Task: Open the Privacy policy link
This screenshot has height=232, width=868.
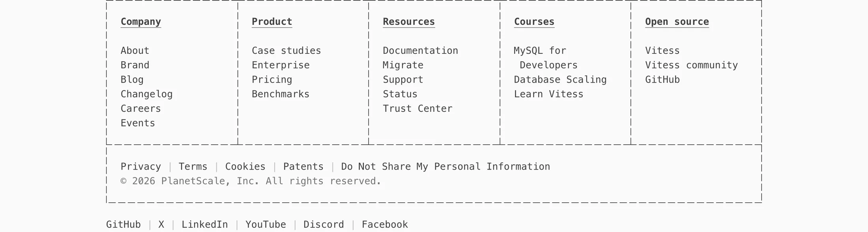Action: (141, 167)
